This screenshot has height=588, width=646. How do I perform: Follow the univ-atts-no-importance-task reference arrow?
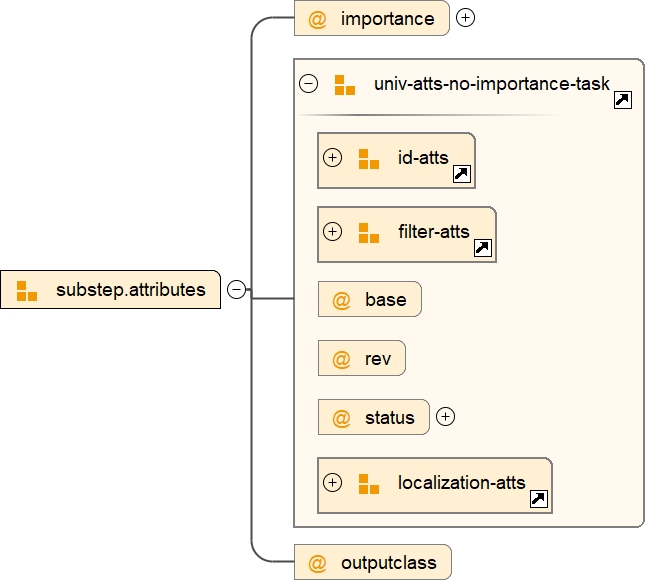(623, 100)
